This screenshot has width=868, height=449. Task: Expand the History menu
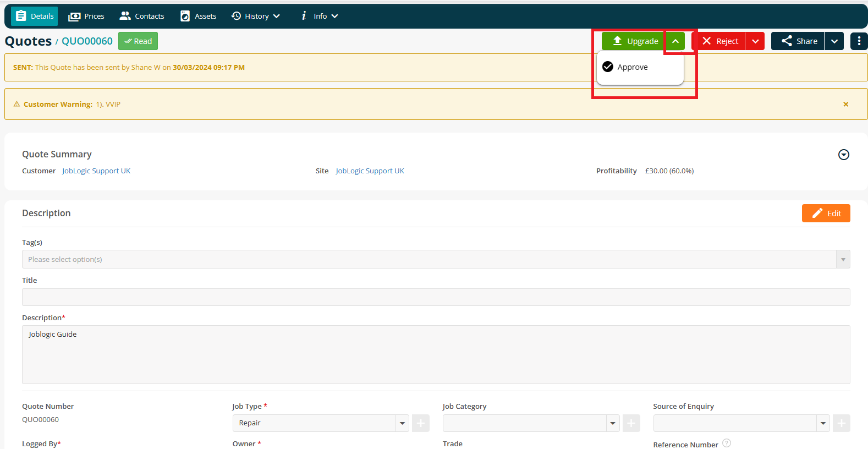(256, 16)
